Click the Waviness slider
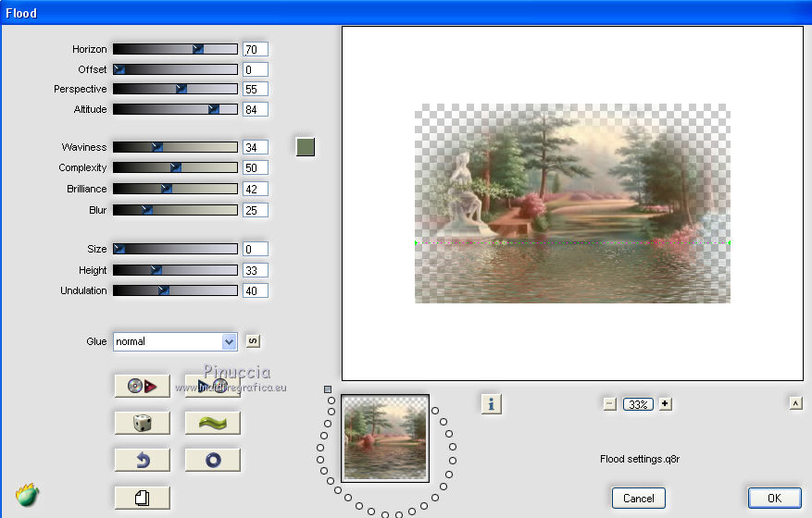Image resolution: width=812 pixels, height=518 pixels. click(175, 147)
